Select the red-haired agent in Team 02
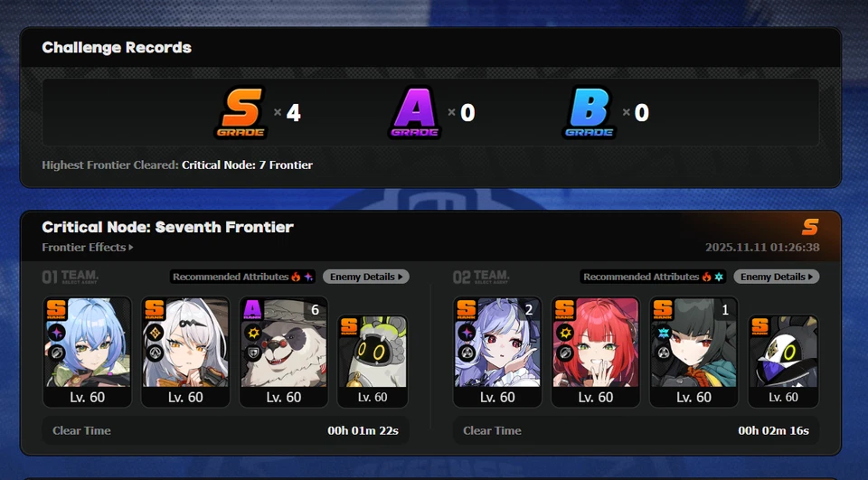Screen dimensions: 868x480 (596, 352)
